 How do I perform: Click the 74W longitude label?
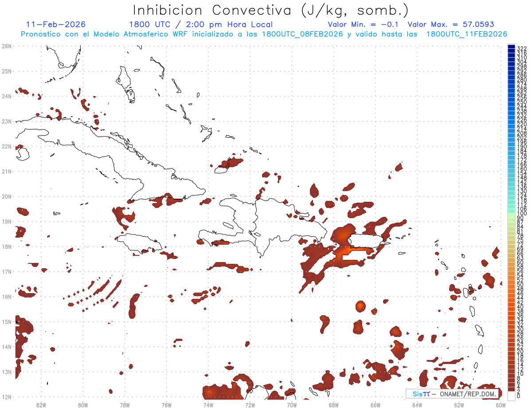click(208, 405)
